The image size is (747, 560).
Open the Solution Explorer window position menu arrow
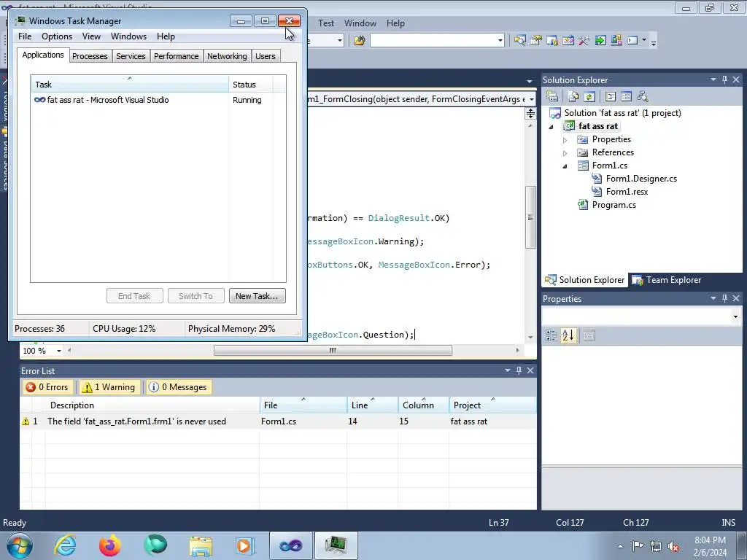713,79
